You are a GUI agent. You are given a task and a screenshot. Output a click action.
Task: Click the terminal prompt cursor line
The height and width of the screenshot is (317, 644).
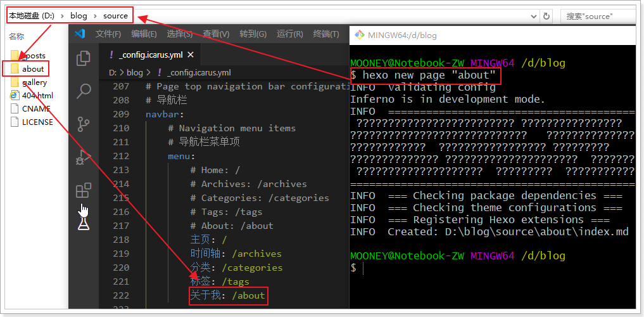coord(357,268)
